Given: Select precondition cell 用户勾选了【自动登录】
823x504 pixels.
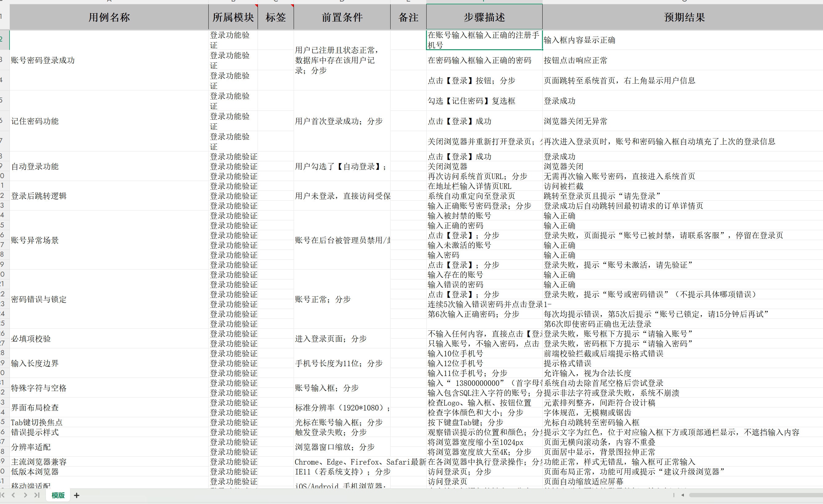Looking at the screenshot, I should 342,166.
